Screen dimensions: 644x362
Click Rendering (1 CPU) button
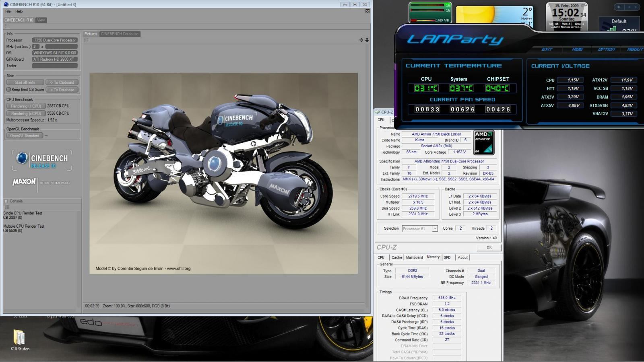26,106
